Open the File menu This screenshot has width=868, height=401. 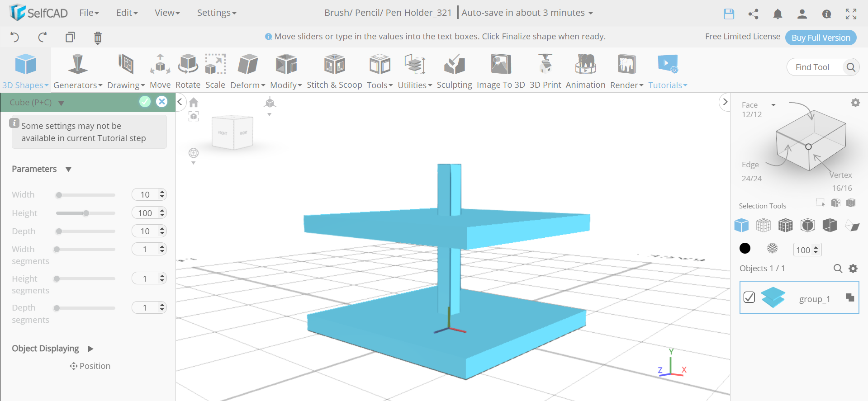[89, 13]
